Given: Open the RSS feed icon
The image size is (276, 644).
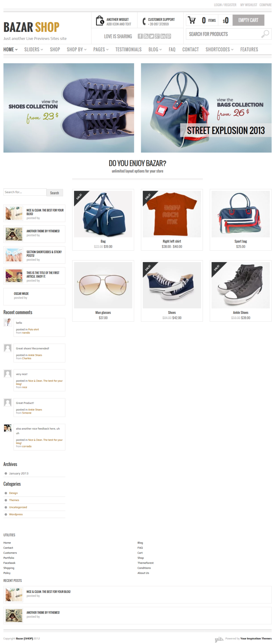Looking at the screenshot, I should 146,36.
